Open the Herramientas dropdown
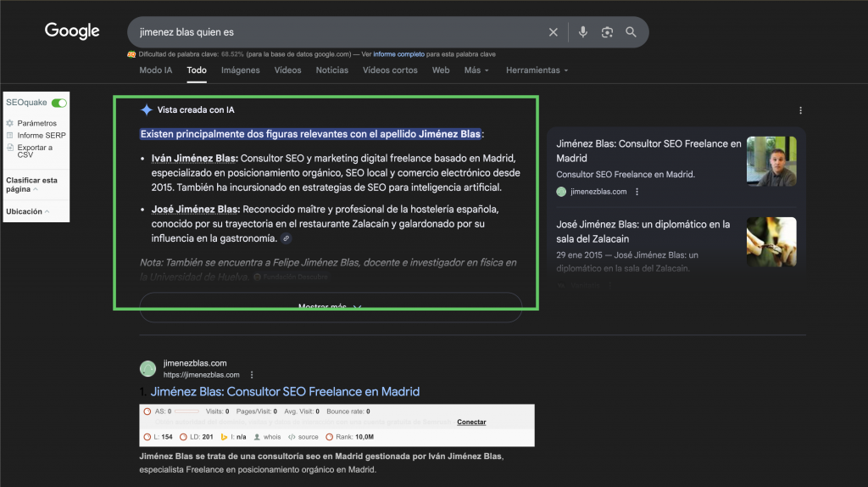 [537, 70]
